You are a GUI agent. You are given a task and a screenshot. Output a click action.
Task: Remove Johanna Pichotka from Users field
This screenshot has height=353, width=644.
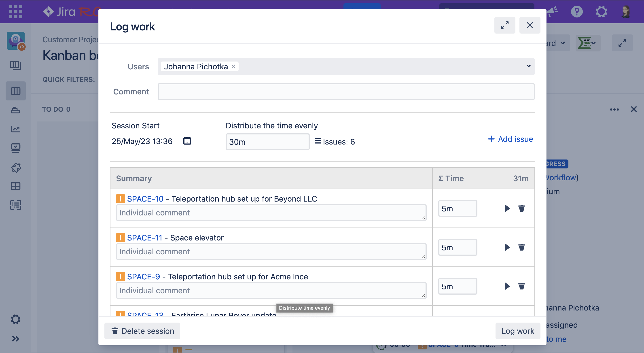(x=233, y=66)
